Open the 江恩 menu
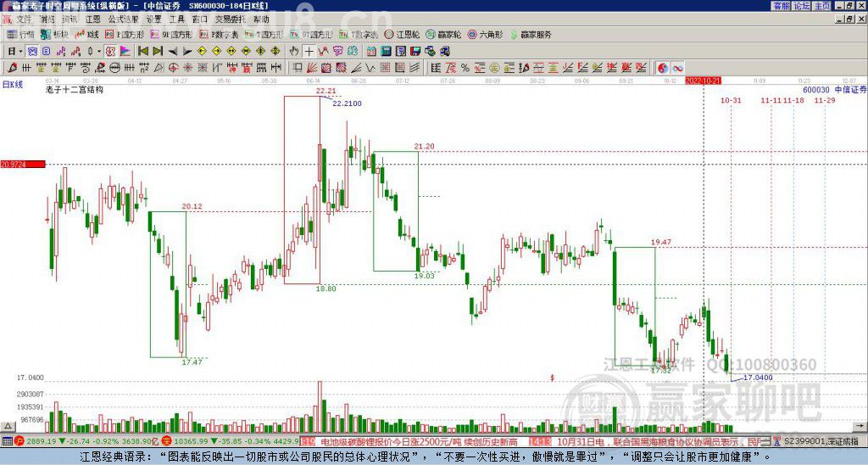Viewport: 868px width, 465px height. point(93,20)
